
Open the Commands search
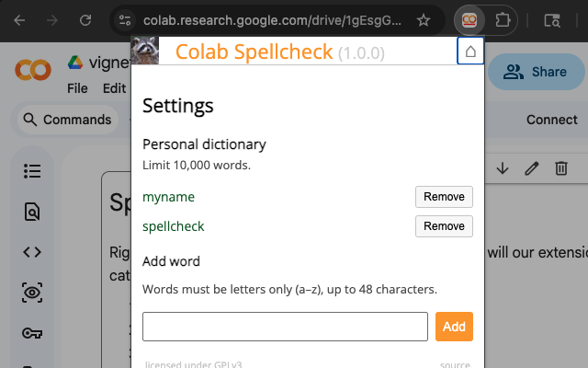click(67, 120)
